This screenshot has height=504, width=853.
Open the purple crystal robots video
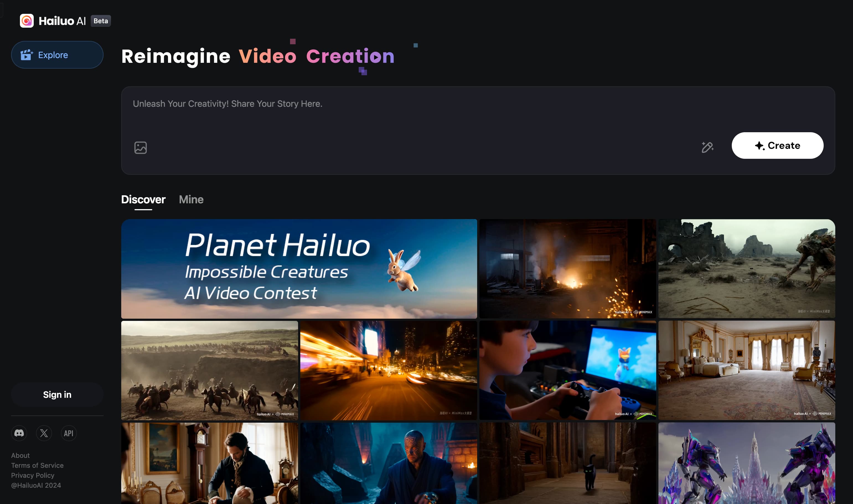[747, 463]
